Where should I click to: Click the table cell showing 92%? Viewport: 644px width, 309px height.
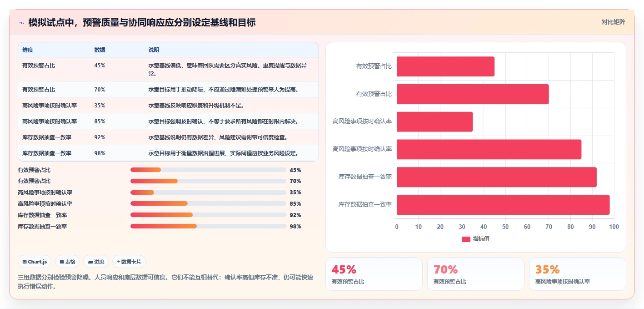pyautogui.click(x=100, y=137)
